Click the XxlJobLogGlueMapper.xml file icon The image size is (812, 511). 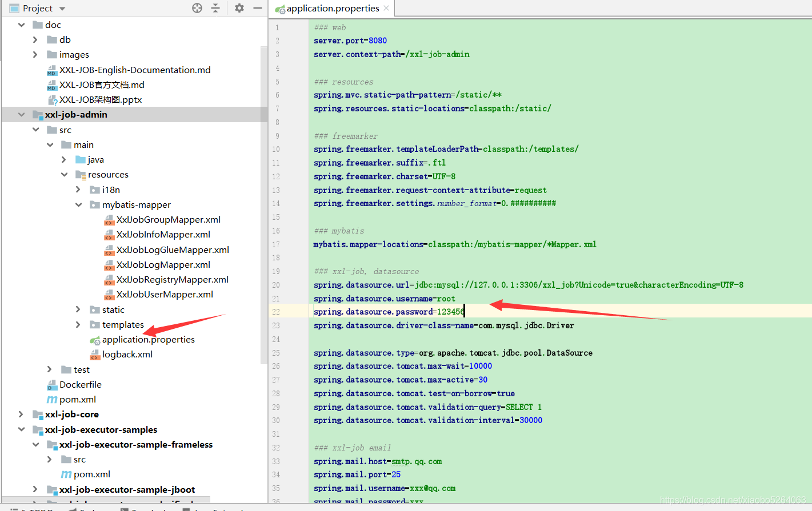109,250
